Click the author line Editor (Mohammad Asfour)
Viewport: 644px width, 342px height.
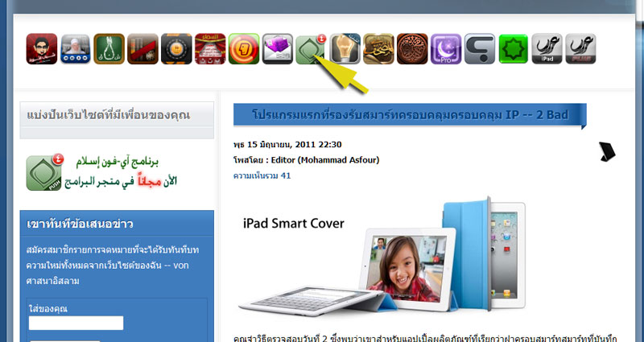coord(307,160)
